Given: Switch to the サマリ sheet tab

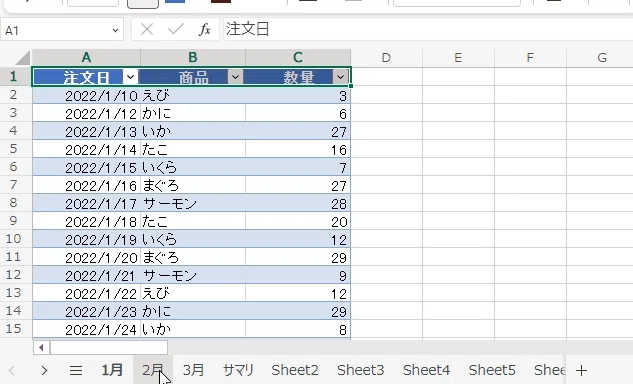Looking at the screenshot, I should (x=238, y=370).
